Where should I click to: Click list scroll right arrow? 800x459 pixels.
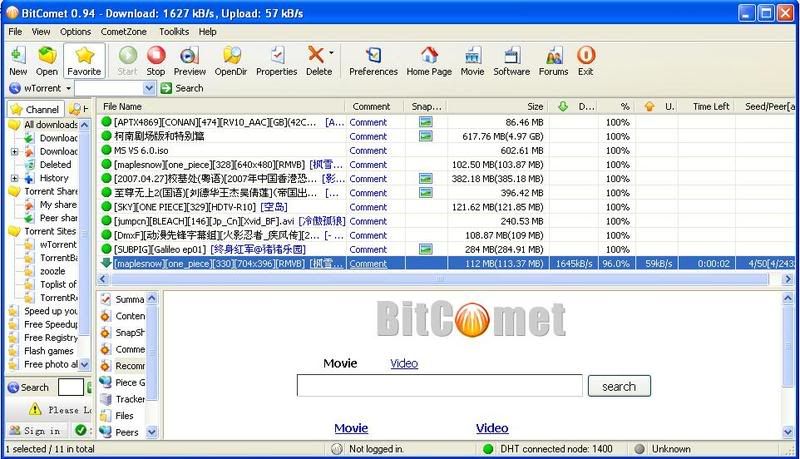pos(788,279)
